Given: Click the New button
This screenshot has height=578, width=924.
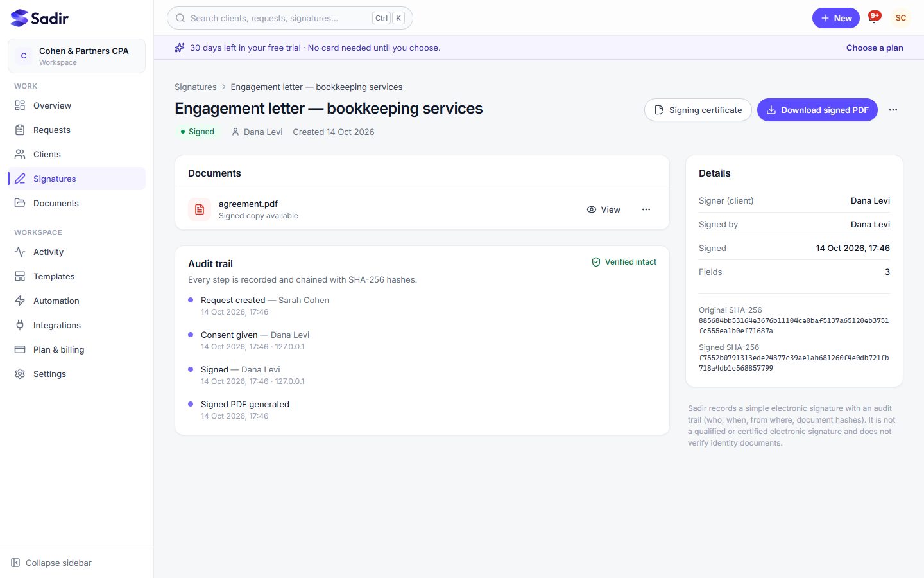Looking at the screenshot, I should tap(835, 18).
